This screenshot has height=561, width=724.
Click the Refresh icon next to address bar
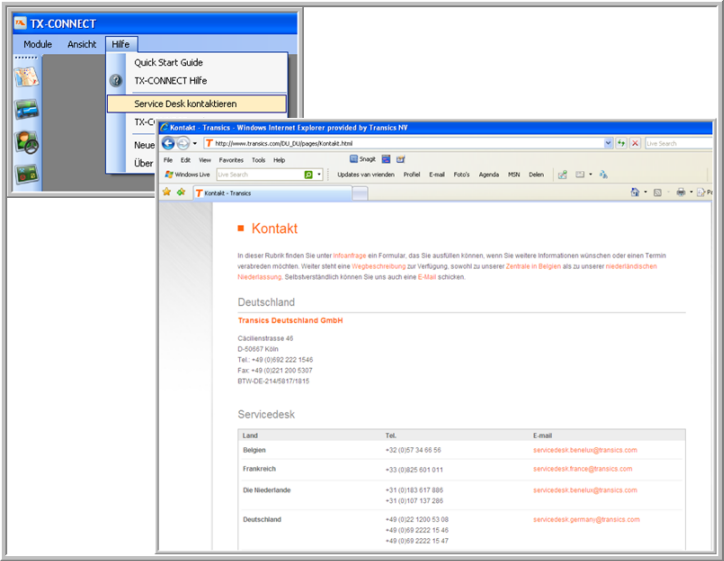pos(621,143)
